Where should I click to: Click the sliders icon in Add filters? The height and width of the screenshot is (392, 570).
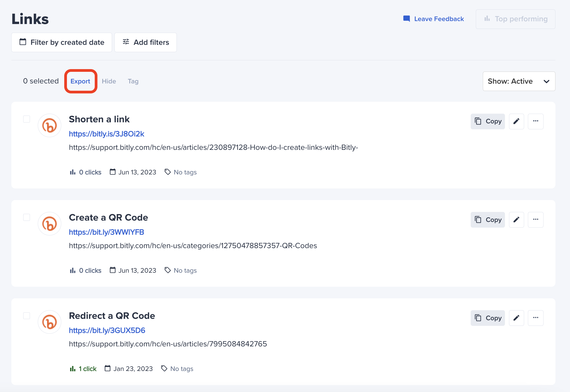point(126,42)
